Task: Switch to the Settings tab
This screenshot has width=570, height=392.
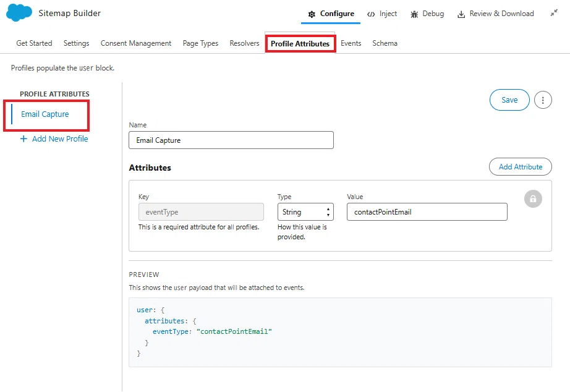Action: coord(76,43)
